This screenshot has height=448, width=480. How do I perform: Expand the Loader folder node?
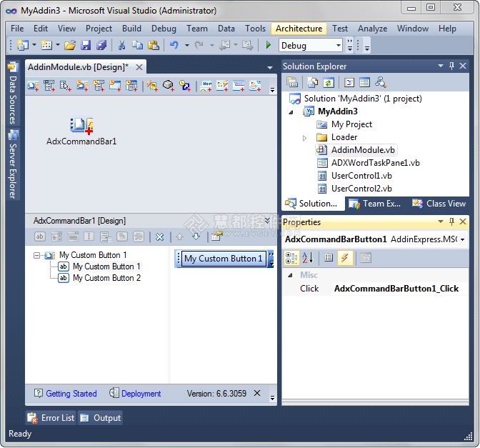point(305,137)
